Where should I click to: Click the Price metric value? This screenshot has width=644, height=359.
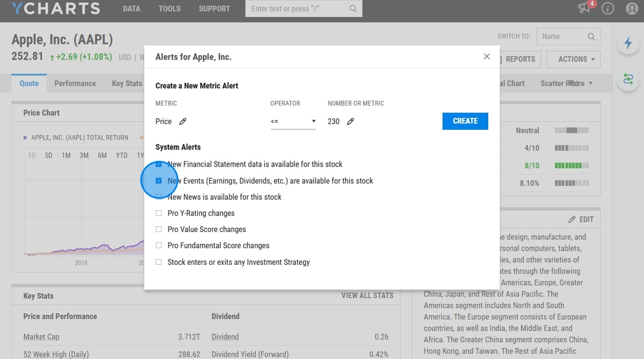(163, 121)
